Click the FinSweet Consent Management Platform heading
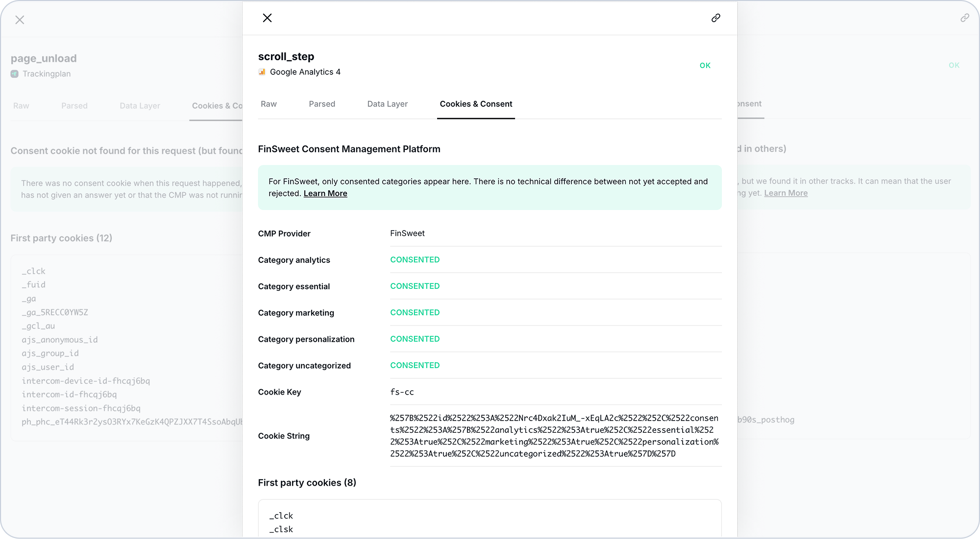Viewport: 980px width, 539px height. click(349, 149)
